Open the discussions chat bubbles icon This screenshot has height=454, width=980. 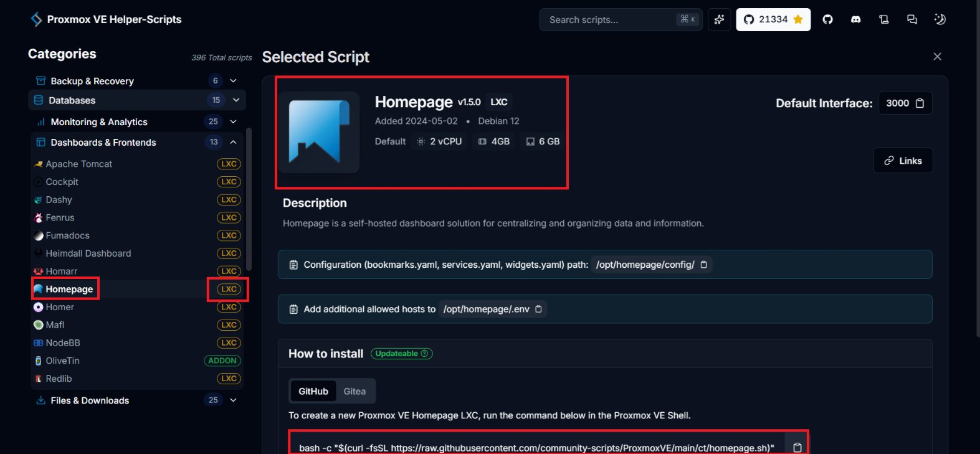tap(912, 20)
